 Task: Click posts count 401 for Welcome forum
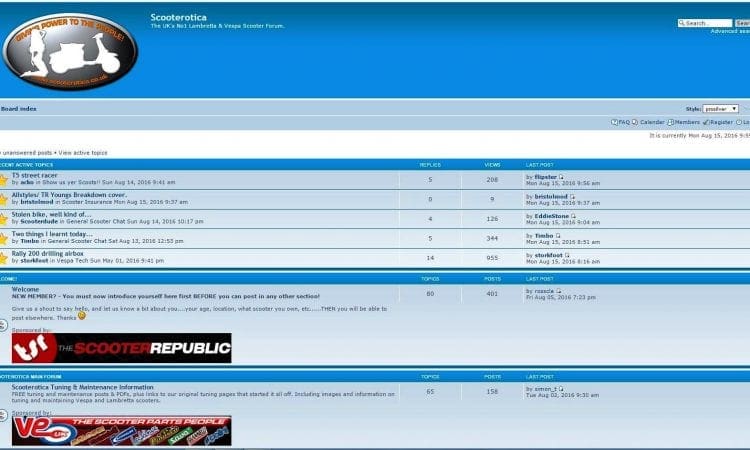[492, 294]
